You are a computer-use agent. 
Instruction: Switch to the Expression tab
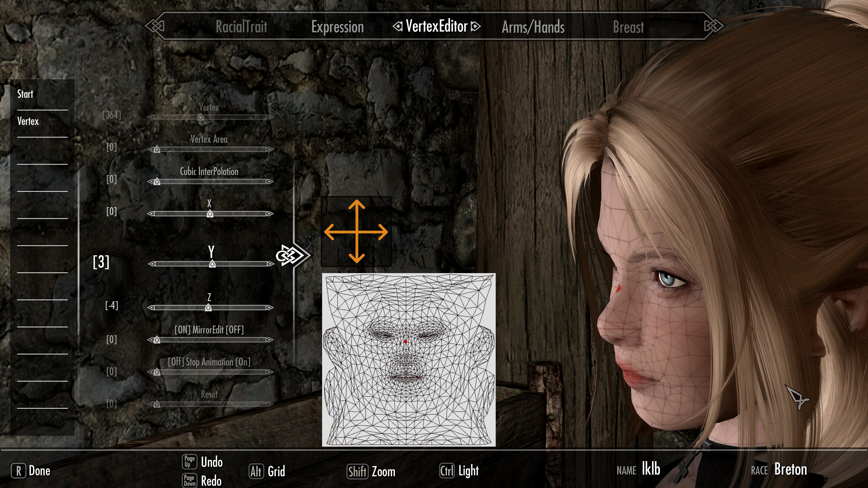point(337,27)
